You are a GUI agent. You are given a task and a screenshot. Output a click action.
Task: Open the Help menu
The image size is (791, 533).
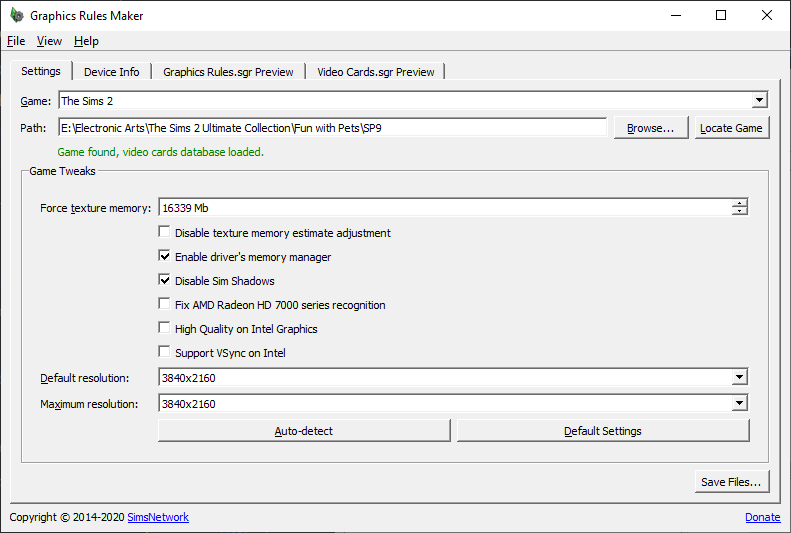pos(86,41)
